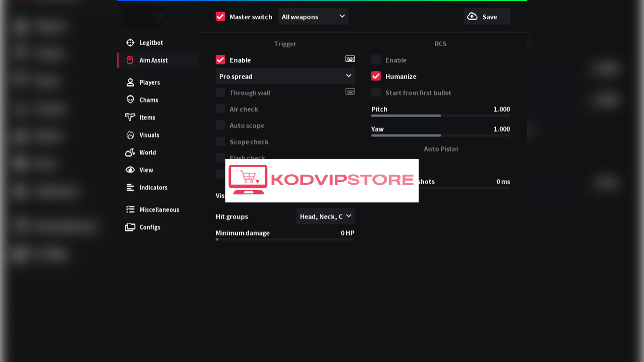Open the Pro spread dropdown
644x362 pixels.
click(285, 76)
